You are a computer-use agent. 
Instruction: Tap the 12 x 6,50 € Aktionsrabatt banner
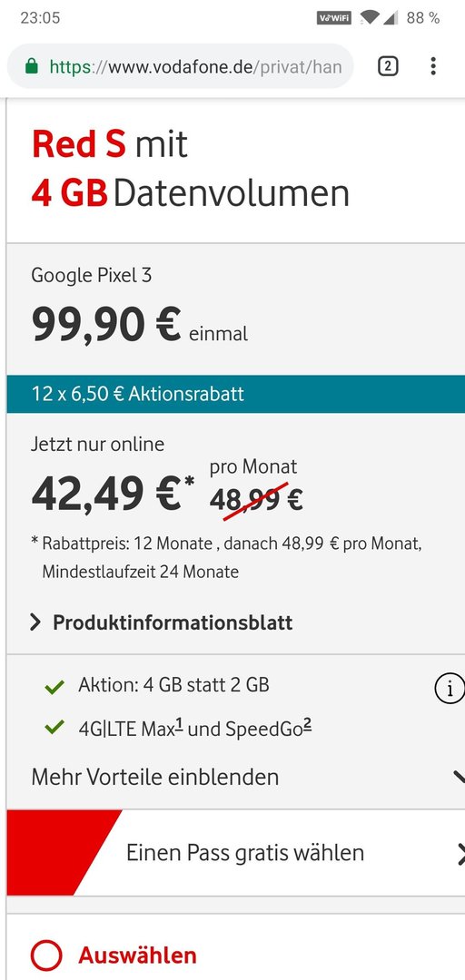tap(235, 395)
